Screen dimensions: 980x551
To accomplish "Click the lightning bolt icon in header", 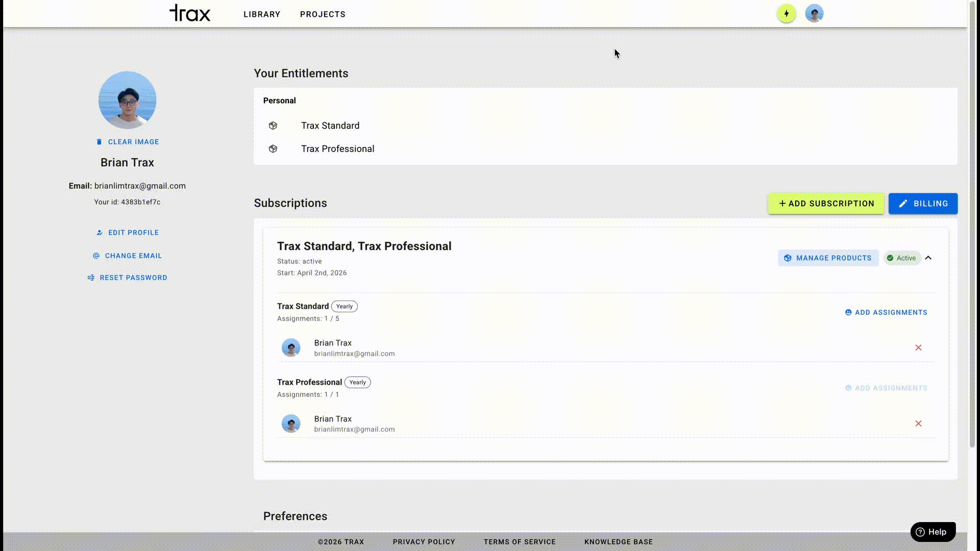I will [x=786, y=14].
